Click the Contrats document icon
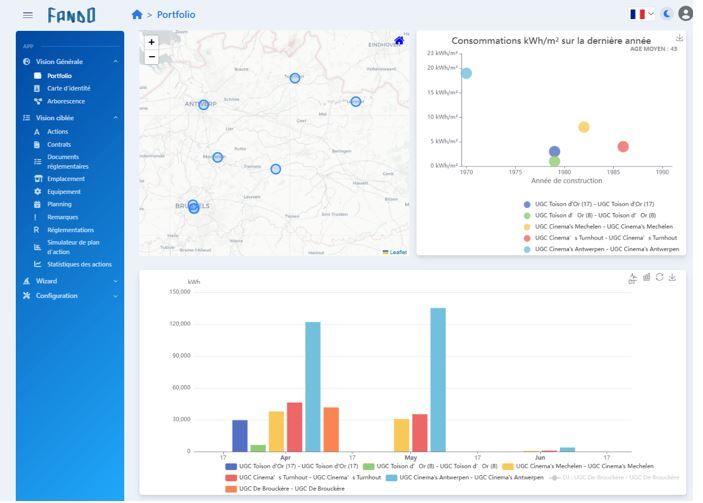The height and width of the screenshot is (503, 703). [x=37, y=145]
